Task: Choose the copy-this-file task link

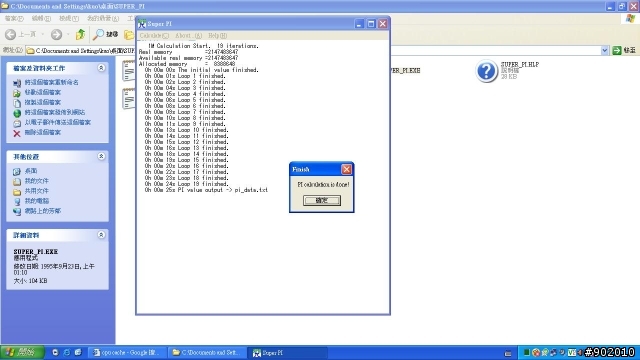Action: [42, 102]
